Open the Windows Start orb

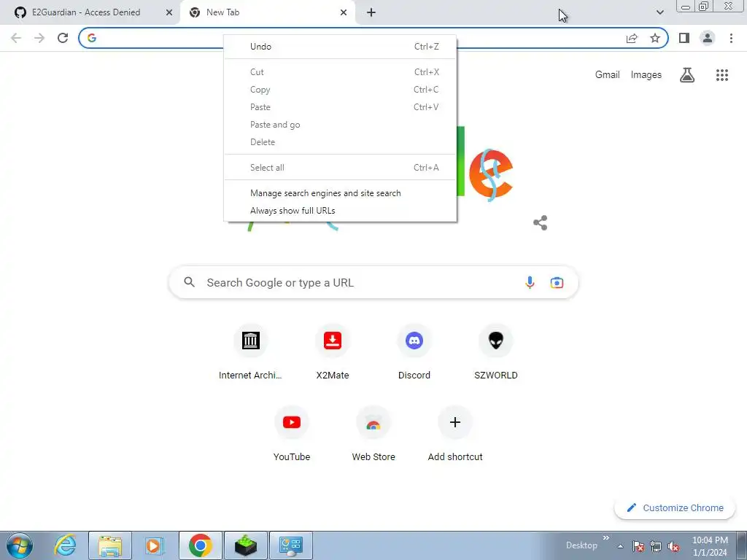click(20, 545)
